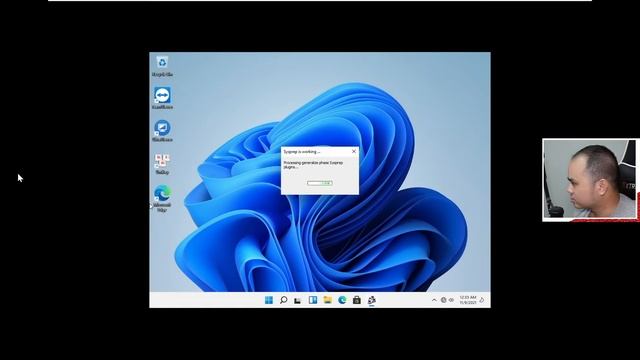
Task: Open the red and white boxes desktop shortcut
Action: click(162, 164)
